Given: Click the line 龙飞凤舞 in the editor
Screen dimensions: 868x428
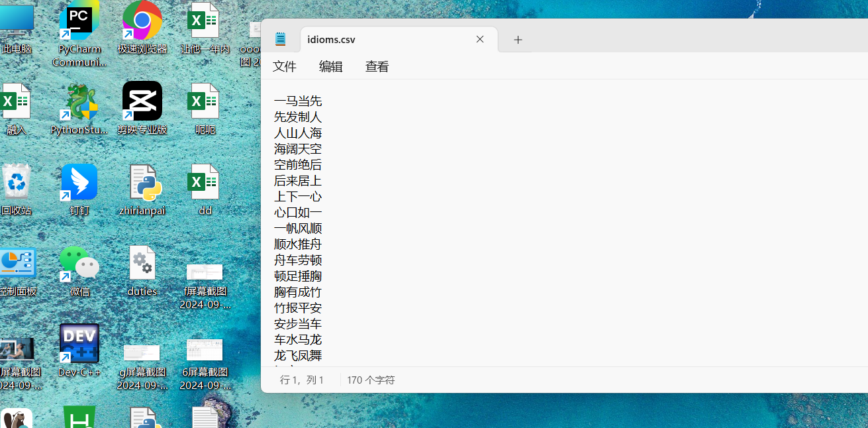Looking at the screenshot, I should (298, 355).
